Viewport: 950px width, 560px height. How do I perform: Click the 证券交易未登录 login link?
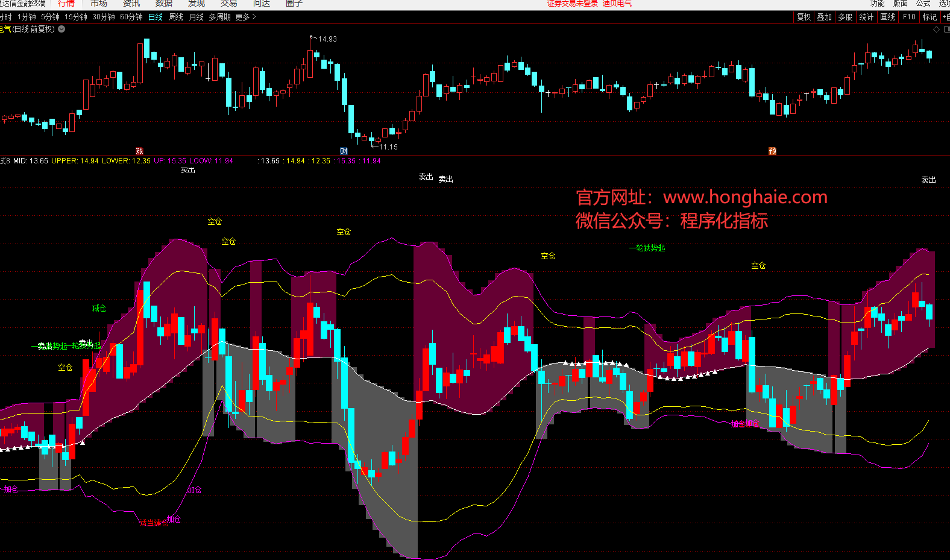click(572, 4)
